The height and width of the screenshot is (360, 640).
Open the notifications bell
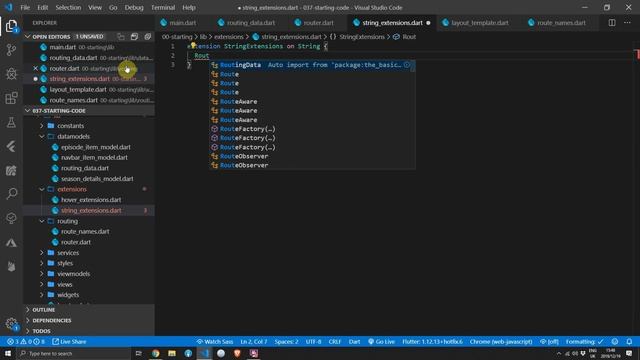[x=629, y=342]
